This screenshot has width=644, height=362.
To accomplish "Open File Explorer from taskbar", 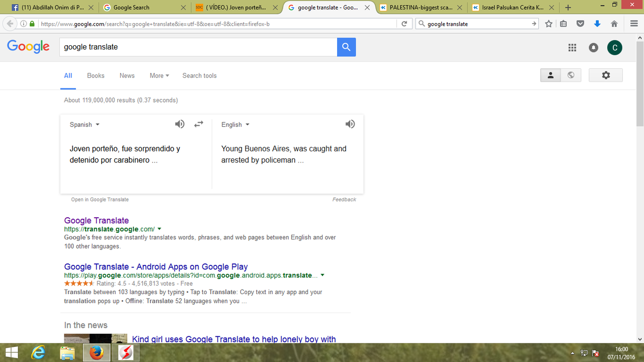I will (x=67, y=353).
